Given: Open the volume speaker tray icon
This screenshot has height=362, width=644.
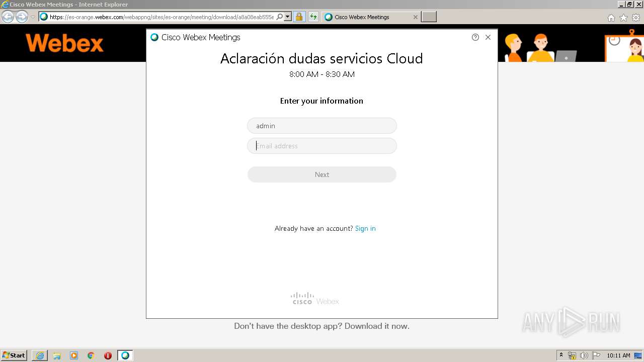Looking at the screenshot, I should click(584, 355).
